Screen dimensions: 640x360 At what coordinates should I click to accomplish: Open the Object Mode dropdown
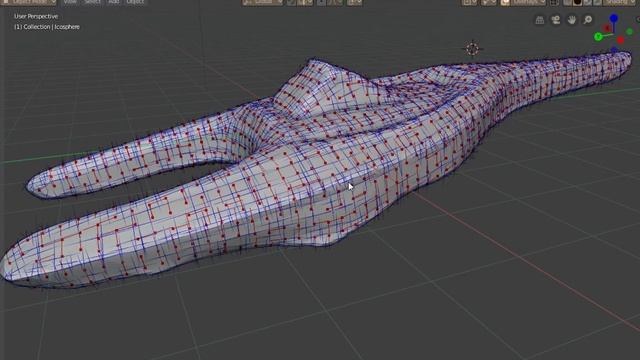point(29,2)
